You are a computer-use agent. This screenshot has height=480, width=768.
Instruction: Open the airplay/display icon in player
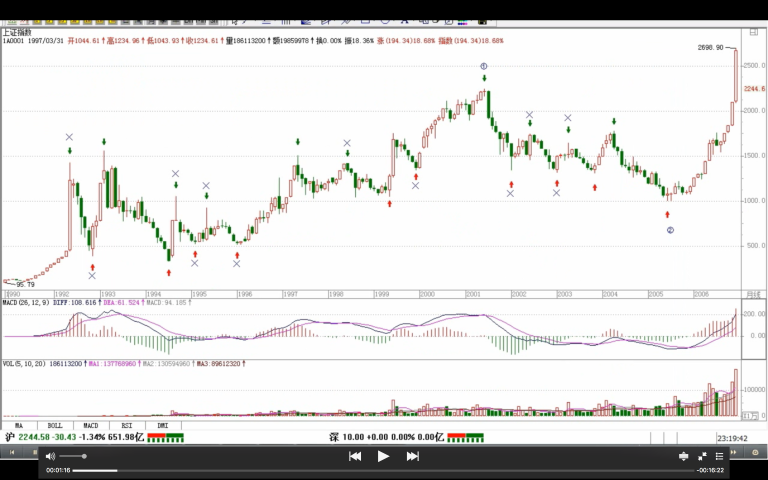[x=684, y=456]
